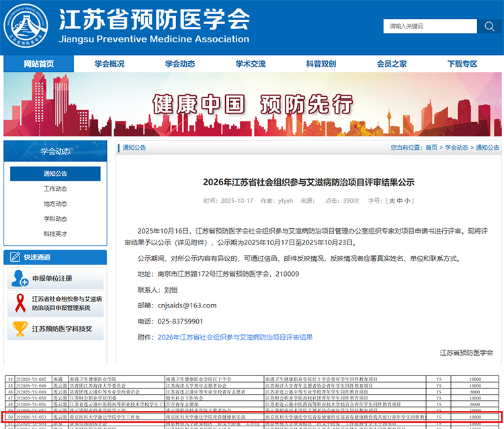
Task: Set font size to 大
Action: coord(391,201)
